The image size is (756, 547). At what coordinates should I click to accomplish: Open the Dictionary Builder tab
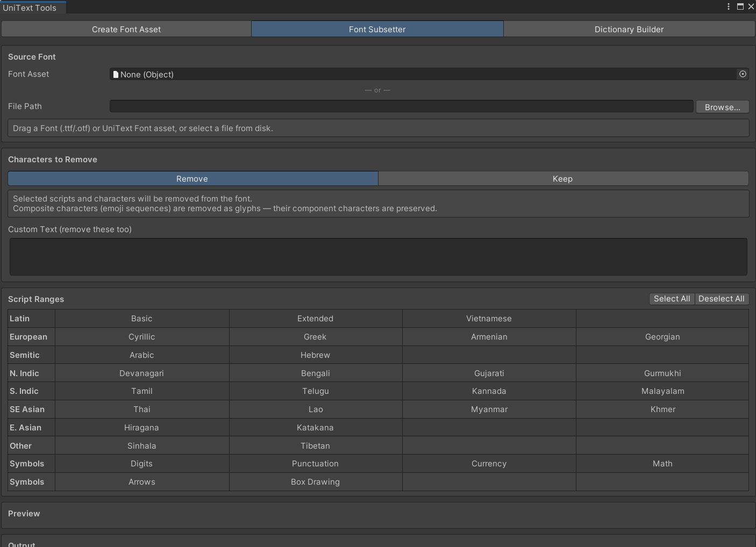pyautogui.click(x=629, y=29)
